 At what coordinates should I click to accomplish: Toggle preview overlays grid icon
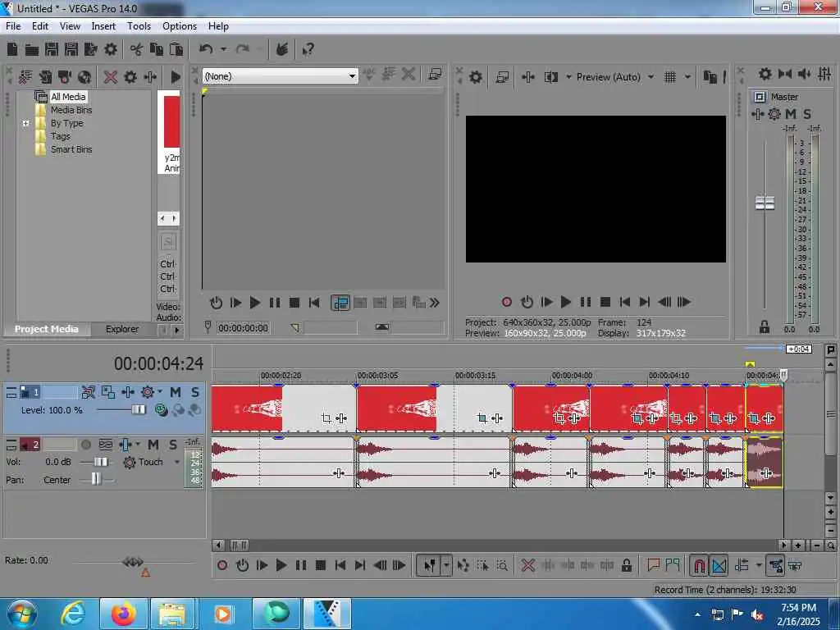pos(669,77)
